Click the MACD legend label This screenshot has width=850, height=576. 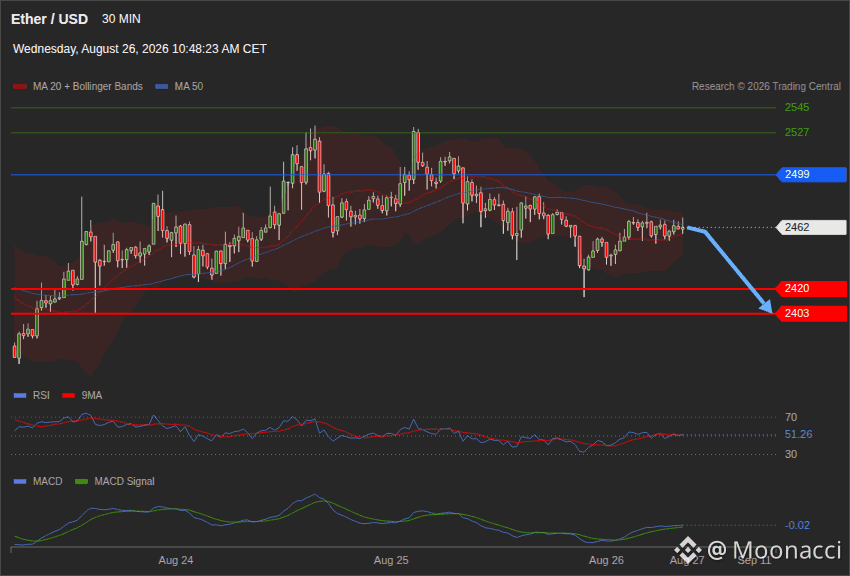click(x=47, y=481)
